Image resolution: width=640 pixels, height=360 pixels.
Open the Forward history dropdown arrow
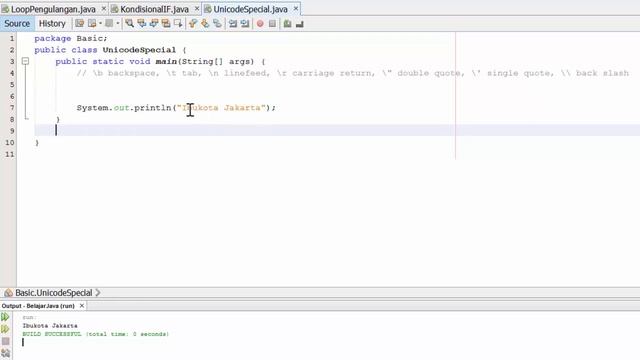click(x=118, y=24)
